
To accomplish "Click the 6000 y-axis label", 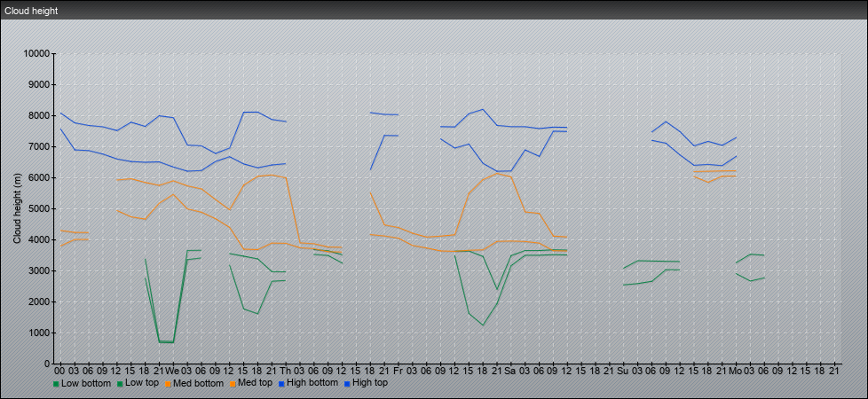I will (x=39, y=177).
